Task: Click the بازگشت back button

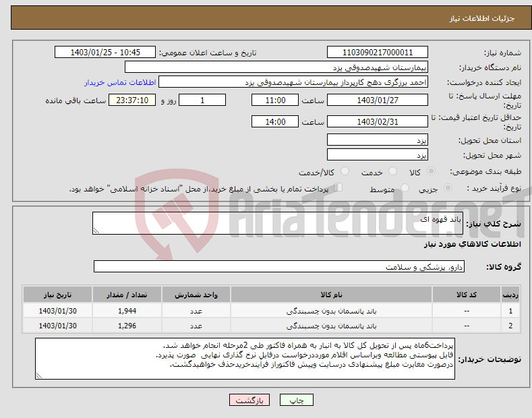Action: tap(249, 400)
